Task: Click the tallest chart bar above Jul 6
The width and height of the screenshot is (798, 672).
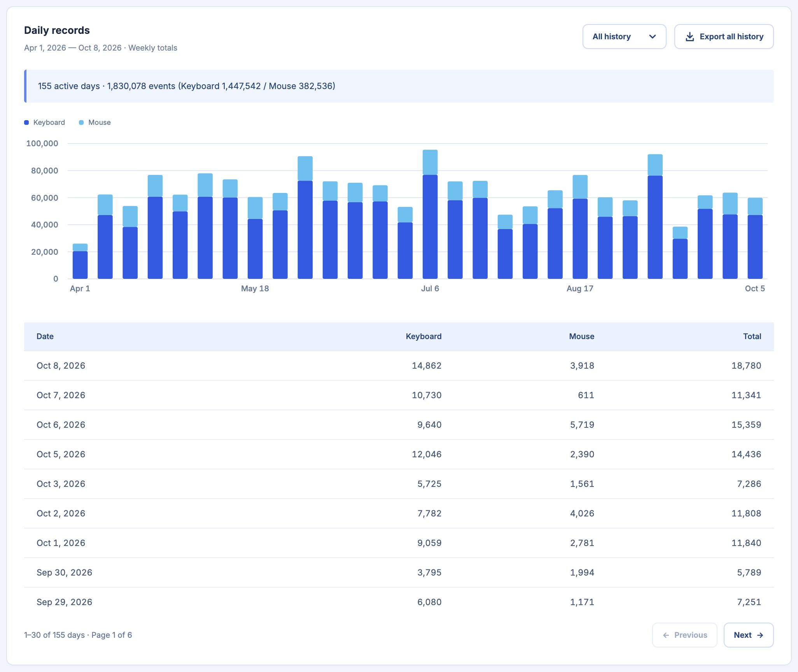Action: pyautogui.click(x=430, y=214)
